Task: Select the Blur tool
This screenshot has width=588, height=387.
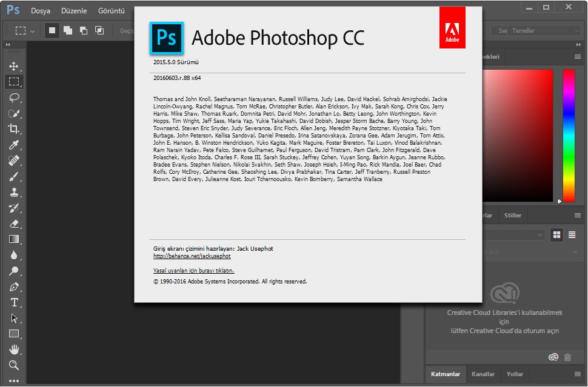Action: tap(14, 255)
